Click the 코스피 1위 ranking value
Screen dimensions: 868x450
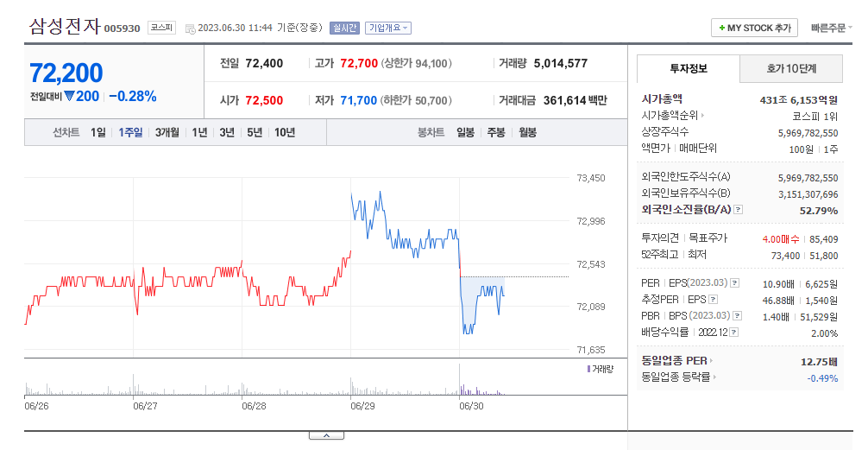(x=815, y=117)
